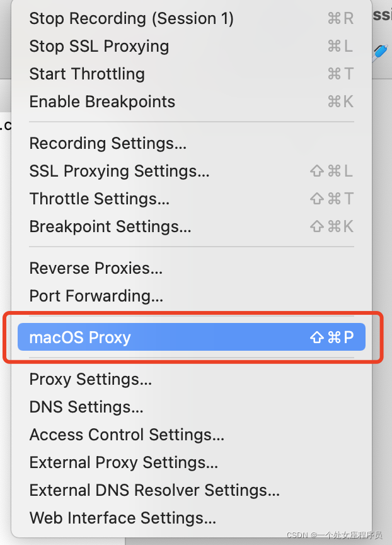Enable Breakpoints menu entry

(192, 102)
